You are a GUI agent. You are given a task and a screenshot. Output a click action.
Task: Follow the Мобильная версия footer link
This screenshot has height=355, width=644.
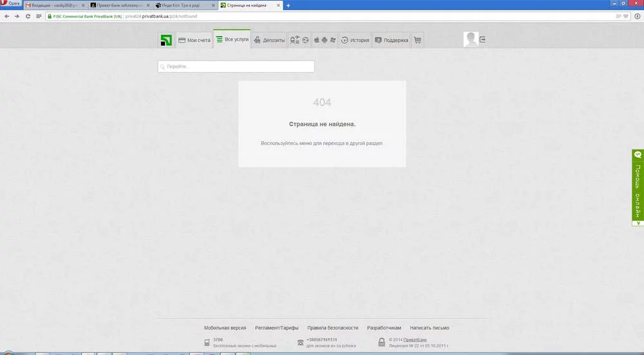(x=225, y=328)
